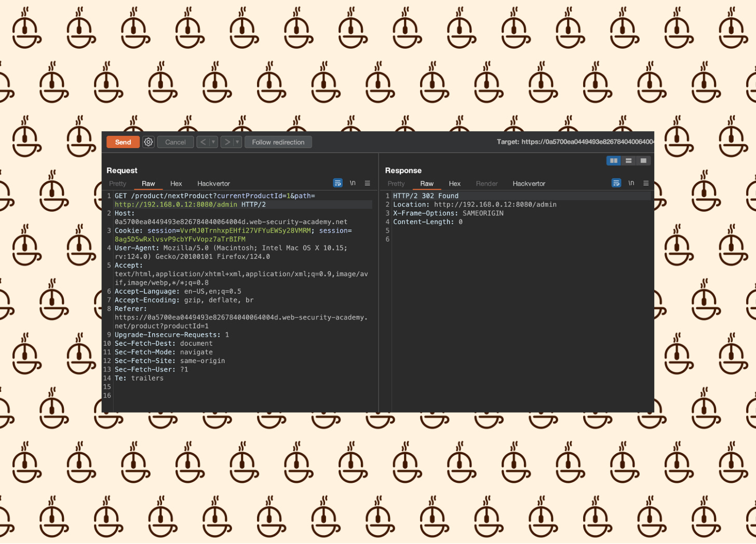Toggle non-printable characters in Response viewer
The width and height of the screenshot is (756, 544).
point(631,183)
